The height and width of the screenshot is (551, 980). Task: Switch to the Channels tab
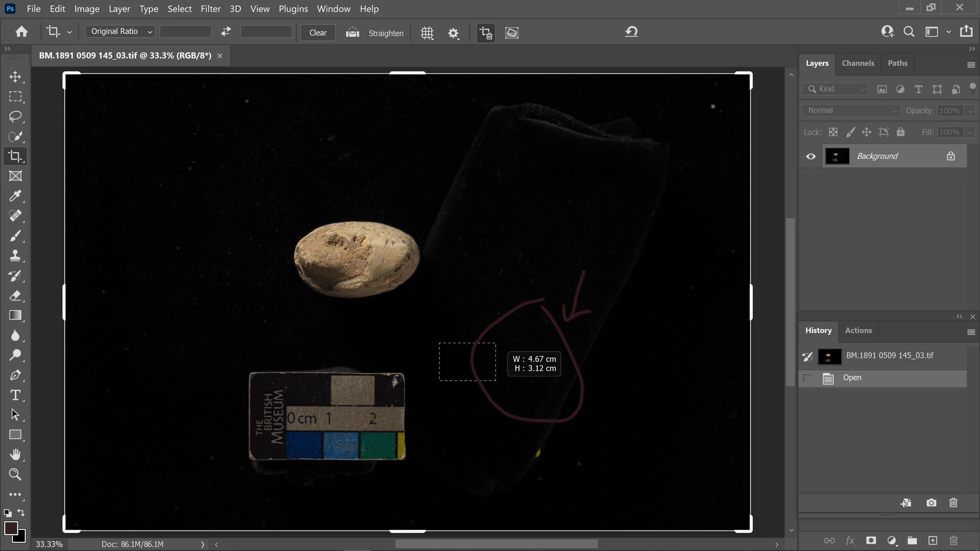tap(858, 63)
